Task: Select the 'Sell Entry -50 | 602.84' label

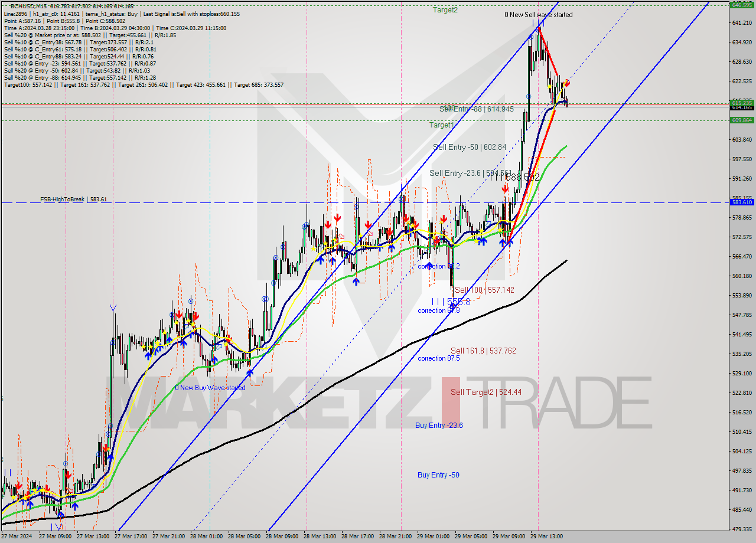Action: pyautogui.click(x=470, y=147)
